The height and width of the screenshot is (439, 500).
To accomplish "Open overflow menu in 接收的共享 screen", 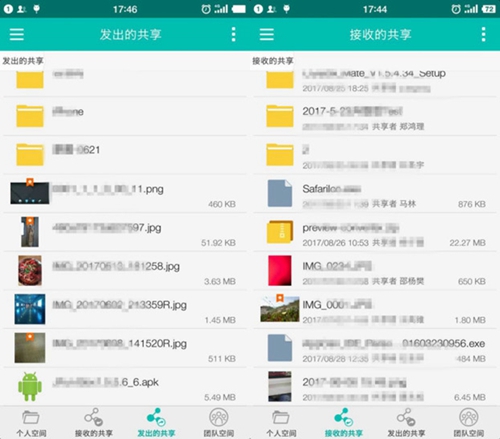I will (x=483, y=34).
